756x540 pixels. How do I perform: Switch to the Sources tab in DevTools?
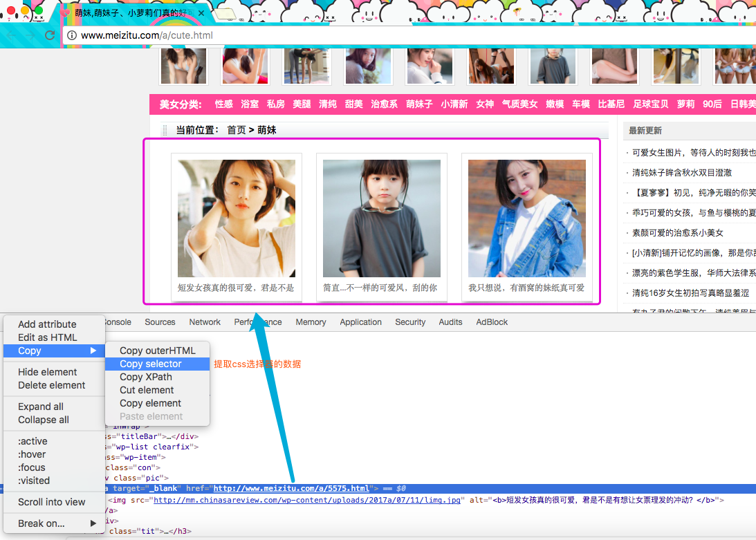(160, 322)
